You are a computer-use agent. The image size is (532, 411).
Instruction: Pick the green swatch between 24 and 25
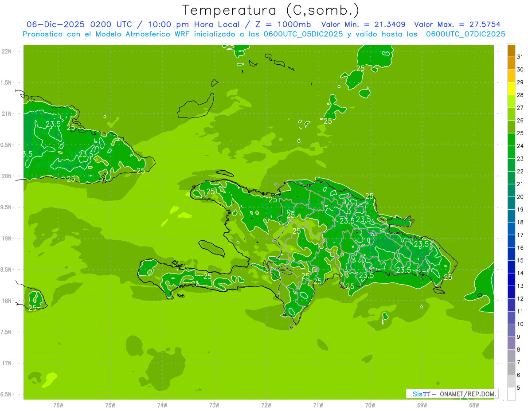click(x=511, y=140)
